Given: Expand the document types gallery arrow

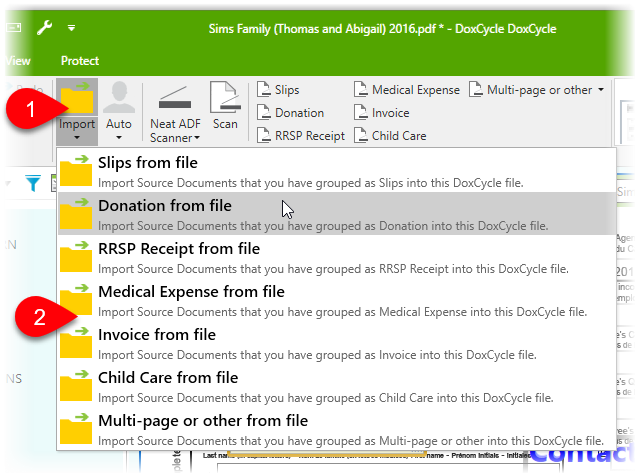Looking at the screenshot, I should pos(601,89).
